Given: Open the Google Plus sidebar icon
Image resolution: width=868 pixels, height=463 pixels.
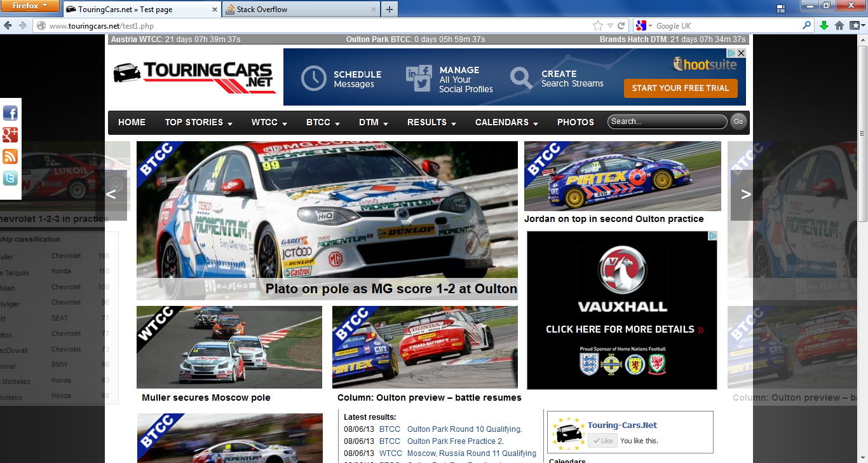Looking at the screenshot, I should [x=10, y=135].
